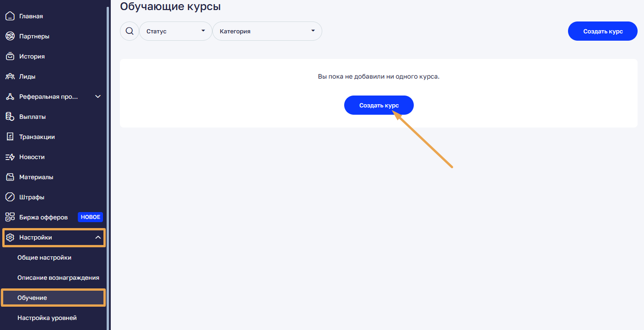Open Настройка уровней submenu item
Image resolution: width=644 pixels, height=330 pixels.
[x=47, y=318]
